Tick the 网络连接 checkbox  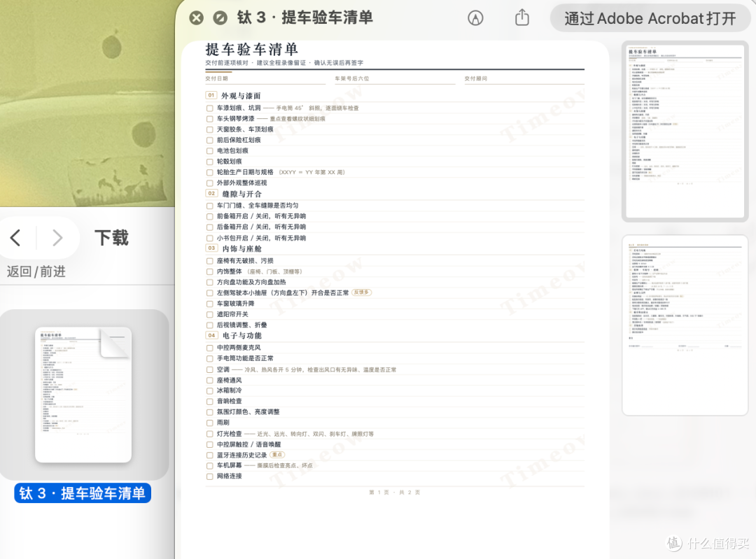coord(210,476)
